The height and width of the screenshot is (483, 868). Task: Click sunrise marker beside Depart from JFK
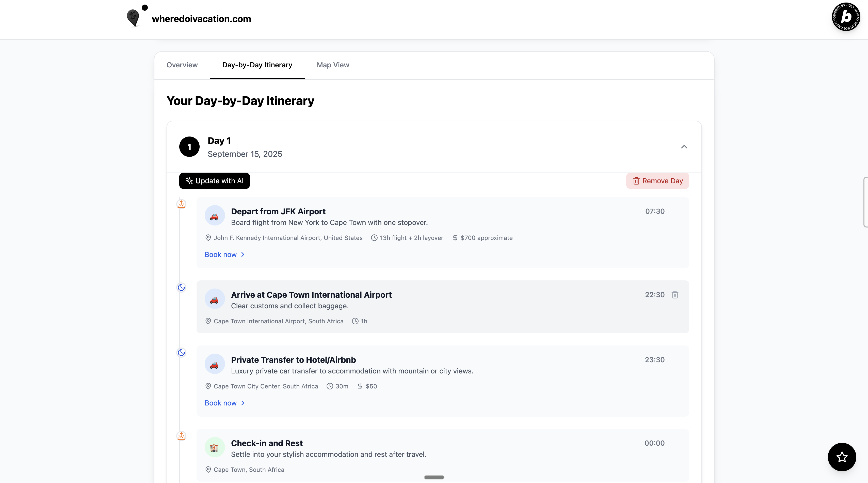tap(181, 204)
